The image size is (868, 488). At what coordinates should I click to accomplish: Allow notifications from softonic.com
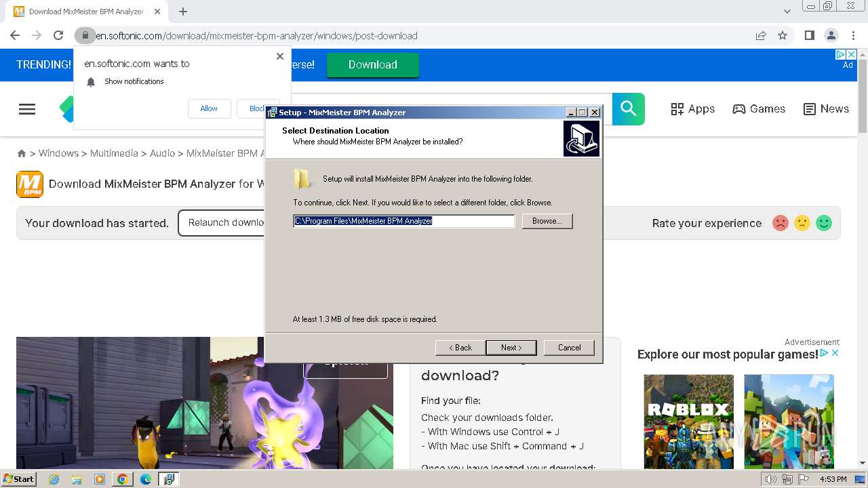(x=209, y=108)
